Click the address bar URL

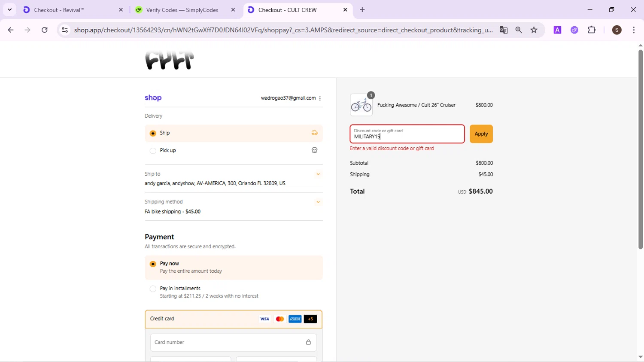283,30
